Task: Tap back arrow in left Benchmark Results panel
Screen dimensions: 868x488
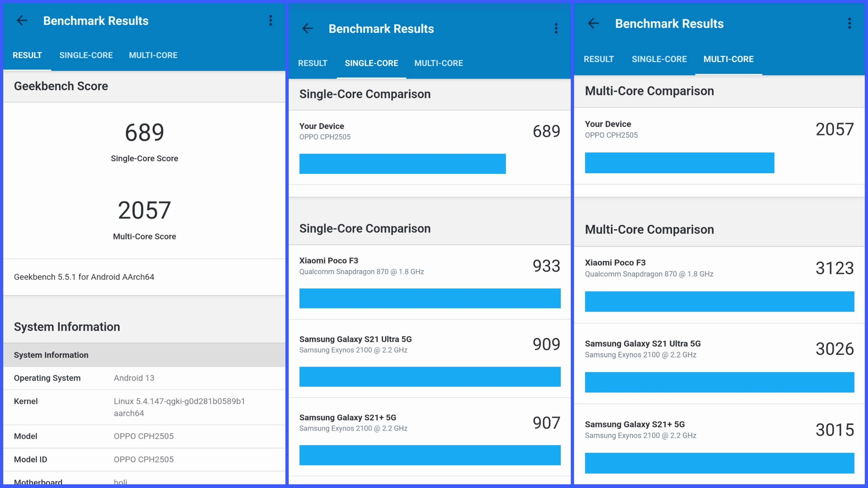Action: [22, 21]
